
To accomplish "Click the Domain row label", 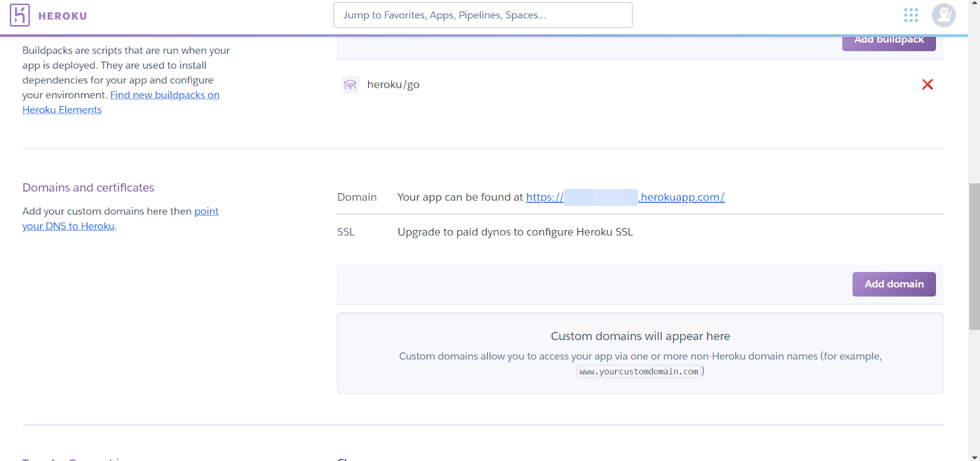I will click(357, 197).
